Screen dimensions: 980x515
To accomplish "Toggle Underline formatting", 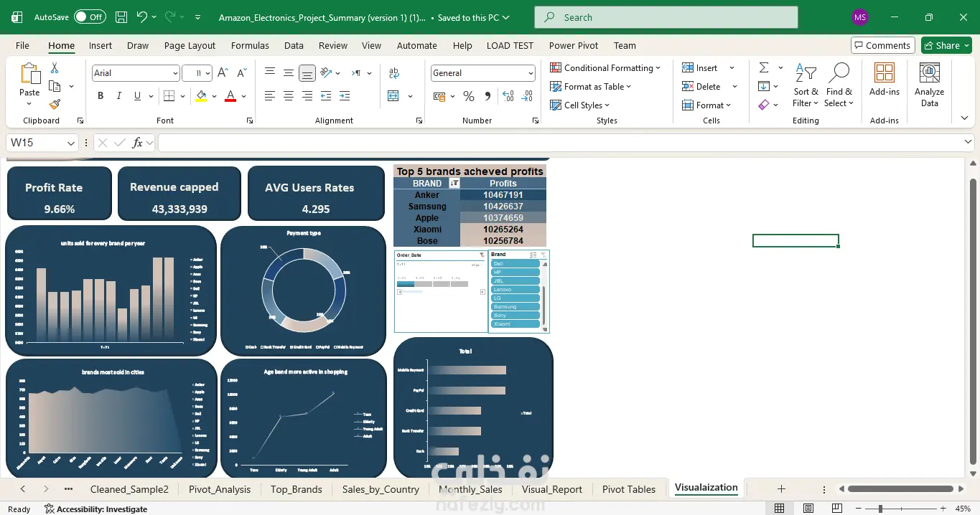I will 138,96.
